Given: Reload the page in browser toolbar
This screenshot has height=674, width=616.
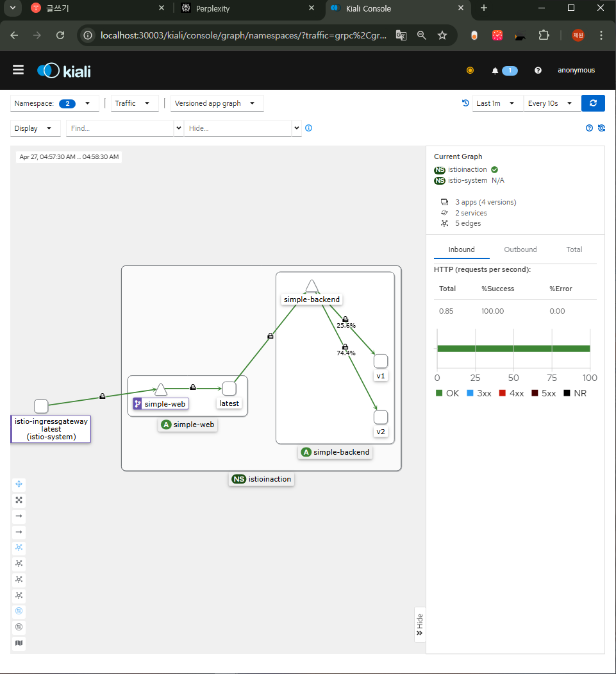Looking at the screenshot, I should coord(60,35).
